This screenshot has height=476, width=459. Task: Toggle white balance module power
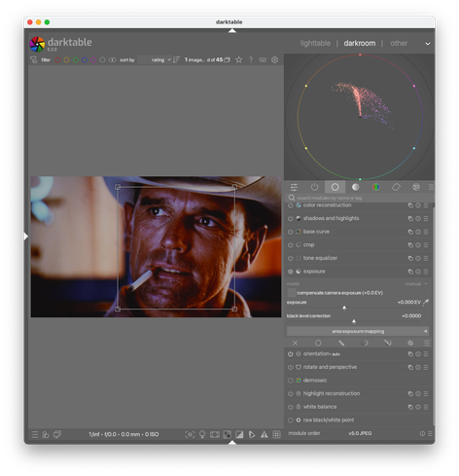[x=291, y=407]
